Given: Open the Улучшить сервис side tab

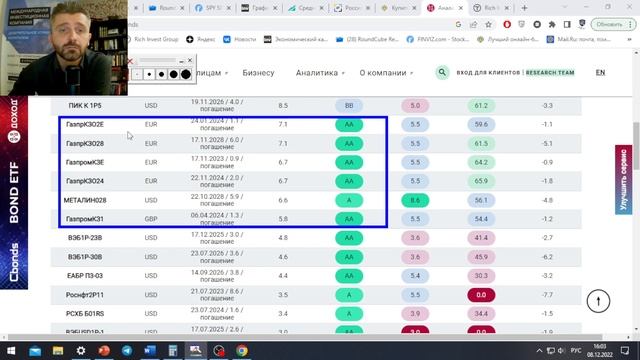Looking at the screenshot, I should [x=624, y=180].
